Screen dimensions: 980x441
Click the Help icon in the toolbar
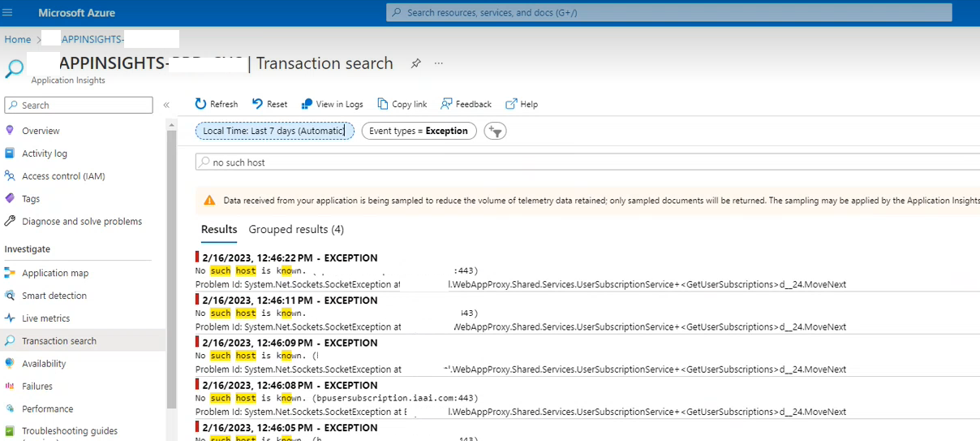click(x=511, y=104)
